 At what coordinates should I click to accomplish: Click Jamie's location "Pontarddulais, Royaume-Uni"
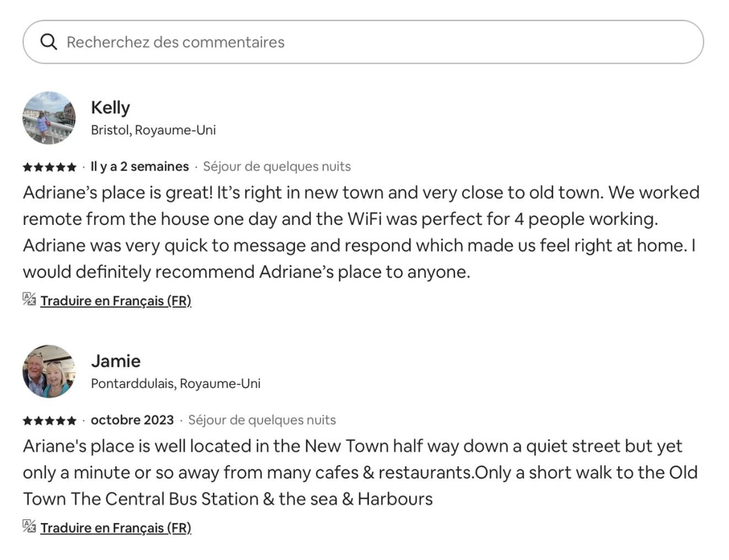[x=175, y=384]
